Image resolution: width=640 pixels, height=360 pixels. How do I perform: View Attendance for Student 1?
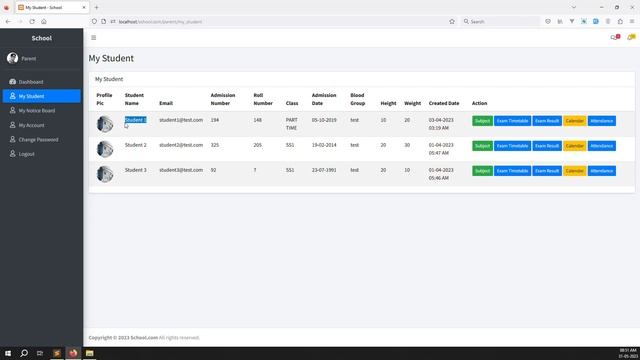(602, 121)
